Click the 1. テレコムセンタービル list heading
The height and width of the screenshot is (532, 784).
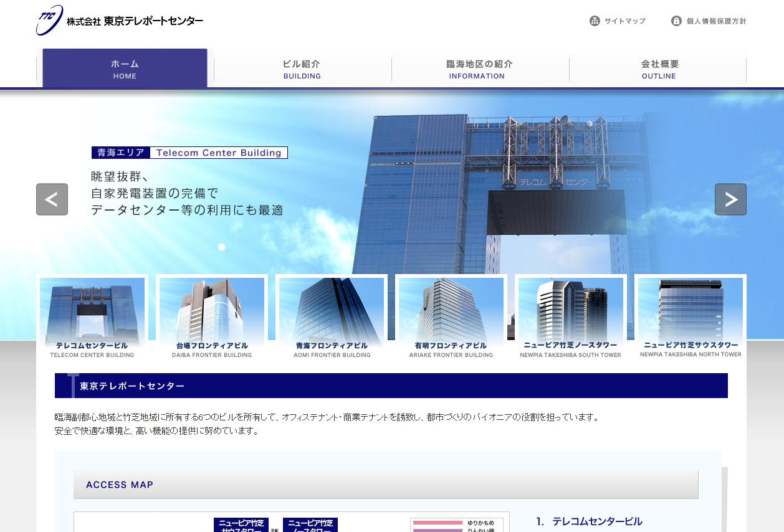[x=589, y=521]
